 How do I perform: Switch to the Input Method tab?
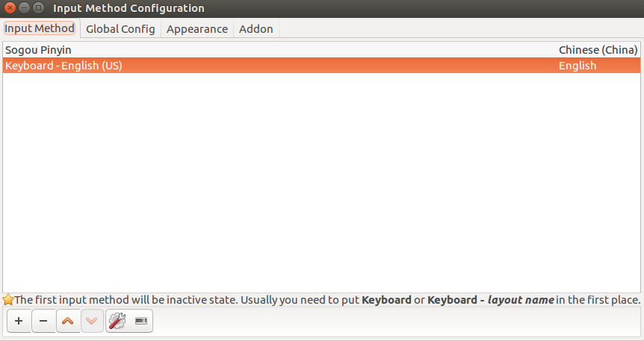coord(40,28)
